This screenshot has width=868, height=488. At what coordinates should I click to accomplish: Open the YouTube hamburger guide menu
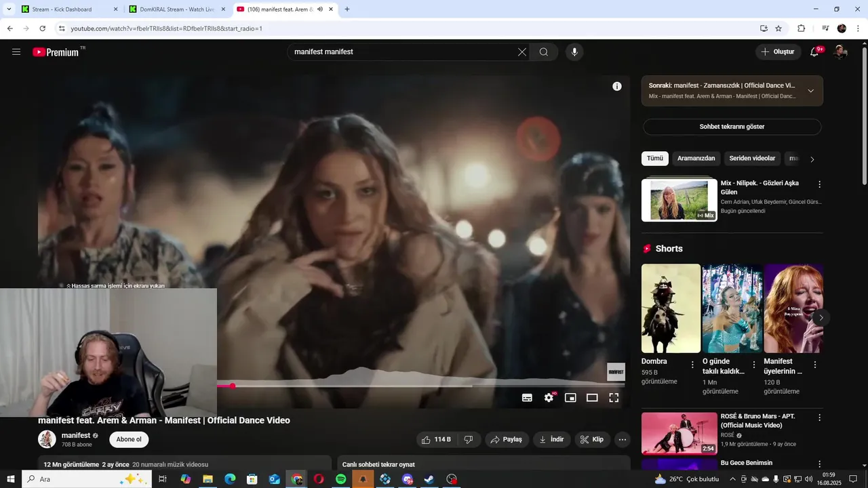(16, 52)
